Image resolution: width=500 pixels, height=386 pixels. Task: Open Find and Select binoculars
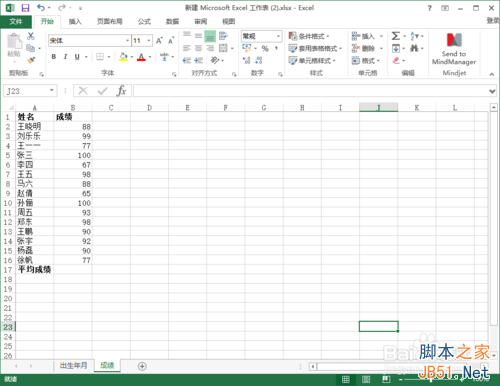click(x=414, y=48)
